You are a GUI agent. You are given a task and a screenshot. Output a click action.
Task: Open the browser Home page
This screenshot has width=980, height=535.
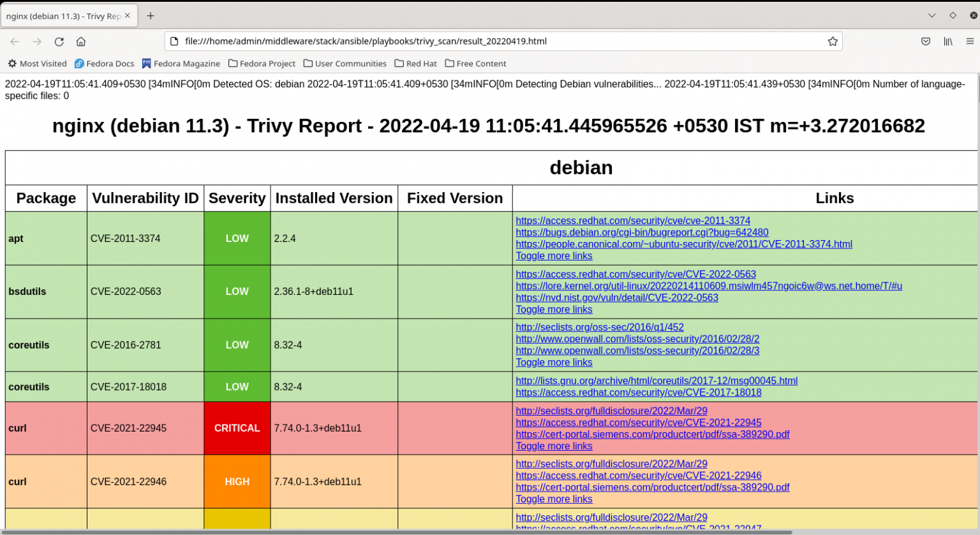click(81, 41)
